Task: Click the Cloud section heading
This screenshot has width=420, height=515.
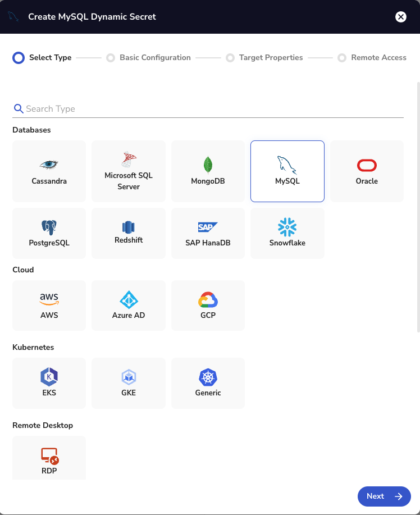Action: point(23,270)
